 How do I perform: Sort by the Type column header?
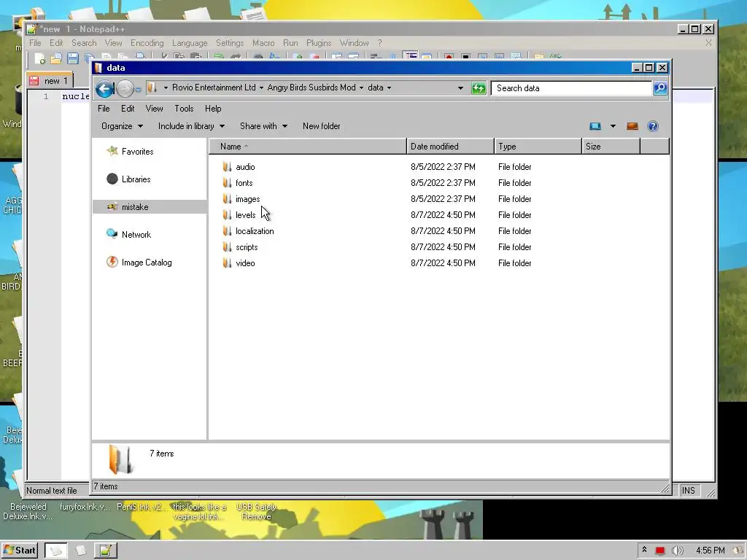tap(538, 146)
